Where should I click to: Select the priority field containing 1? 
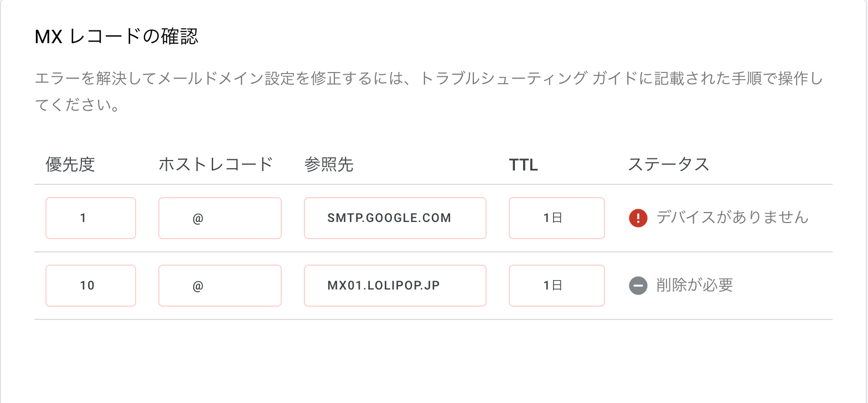(90, 218)
